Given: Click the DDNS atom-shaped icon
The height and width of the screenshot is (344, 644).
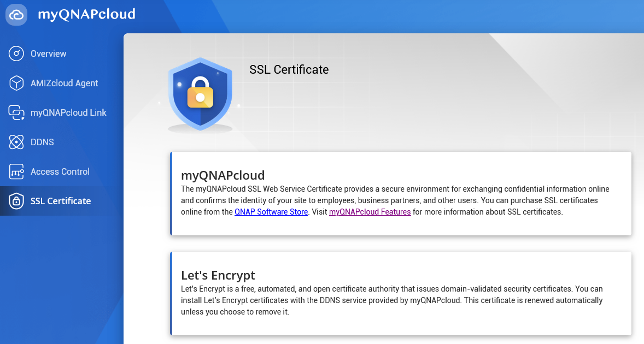Looking at the screenshot, I should tap(16, 142).
